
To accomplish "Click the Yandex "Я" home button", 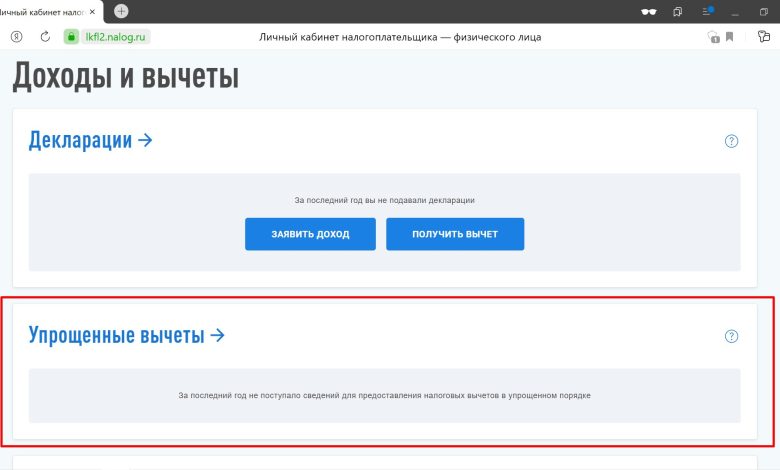I will click(17, 37).
